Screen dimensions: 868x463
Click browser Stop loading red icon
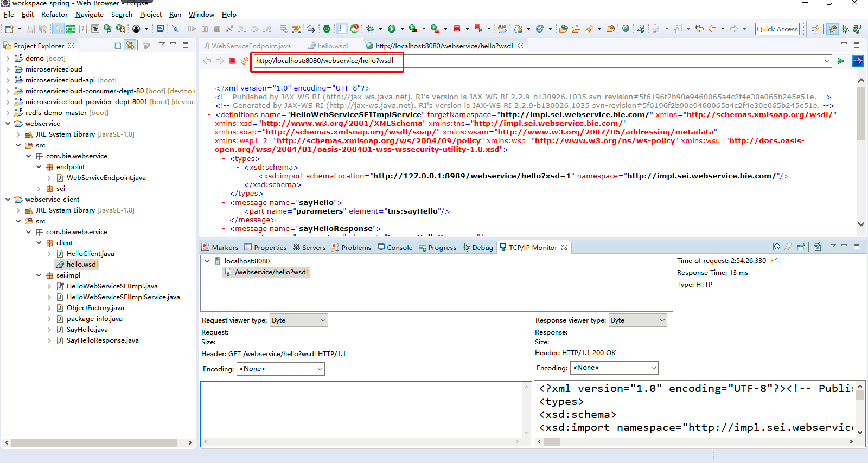(232, 61)
